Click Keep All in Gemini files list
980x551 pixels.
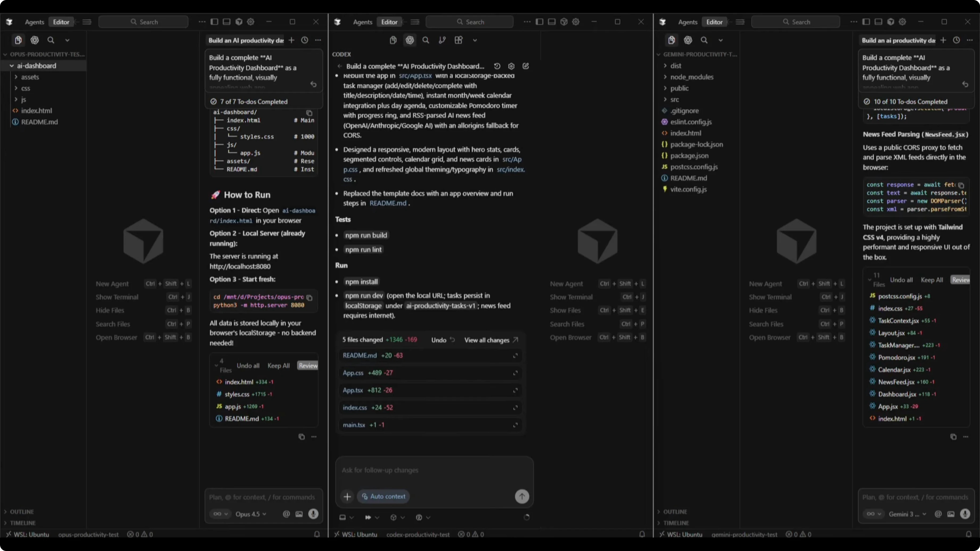[x=932, y=280]
